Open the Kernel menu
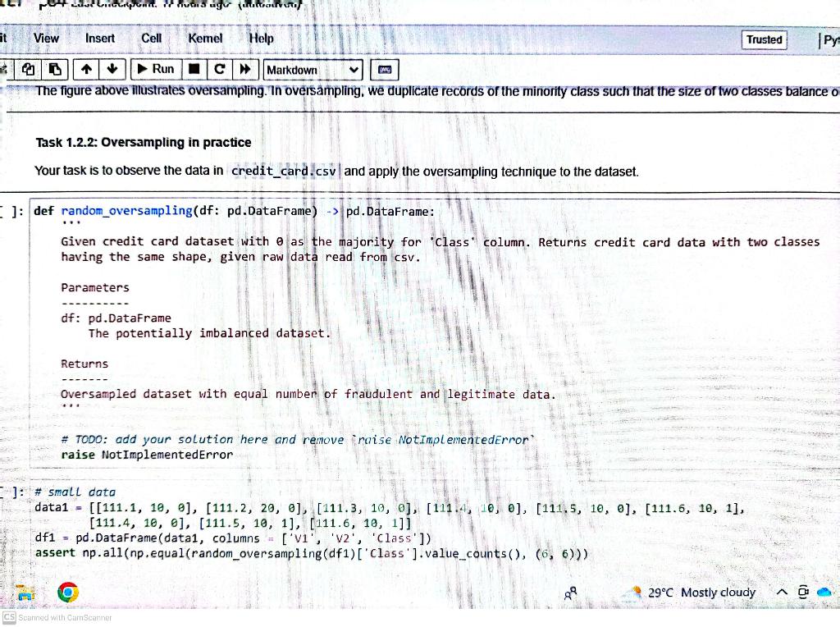840x627 pixels. [x=205, y=39]
